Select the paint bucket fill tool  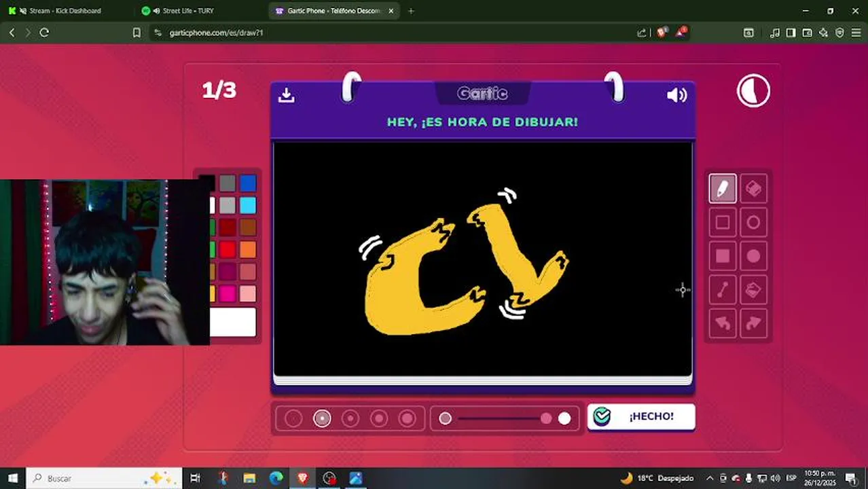753,290
